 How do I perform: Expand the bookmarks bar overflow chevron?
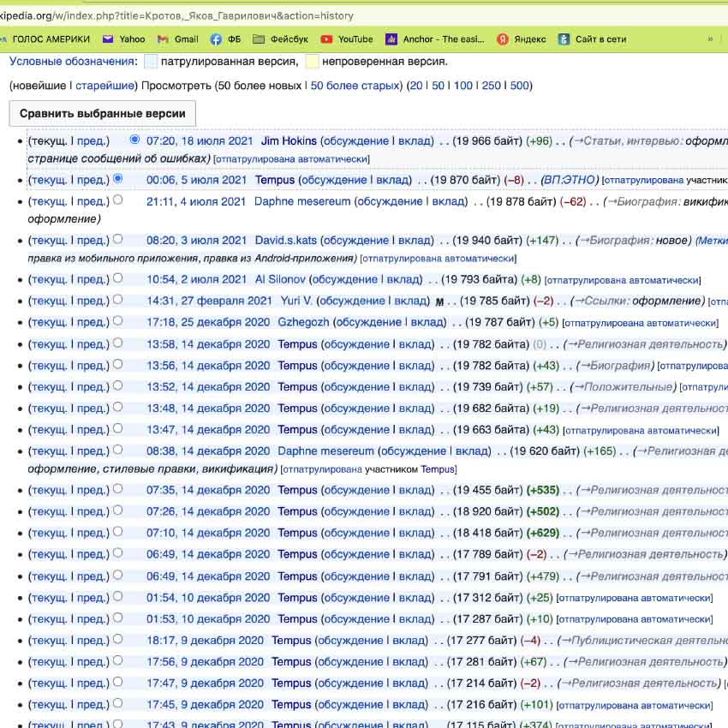point(710,39)
